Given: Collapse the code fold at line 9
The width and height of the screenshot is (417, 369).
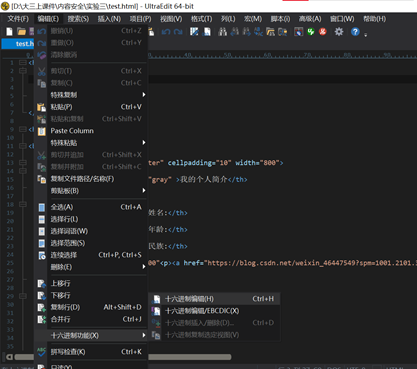Looking at the screenshot, I should [23, 129].
